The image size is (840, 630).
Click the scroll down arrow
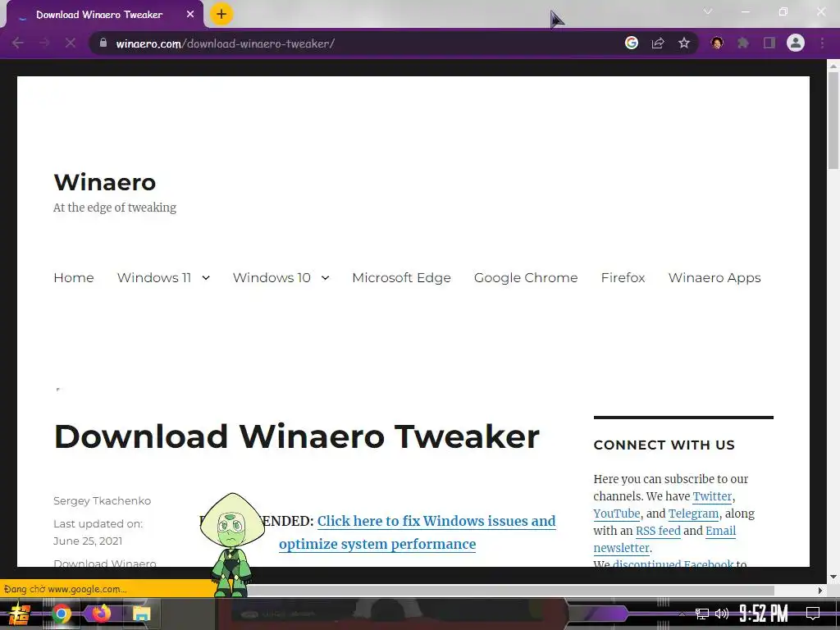(x=833, y=577)
